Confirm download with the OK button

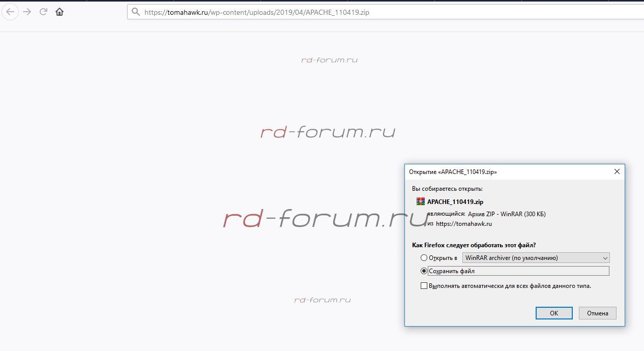(x=554, y=313)
